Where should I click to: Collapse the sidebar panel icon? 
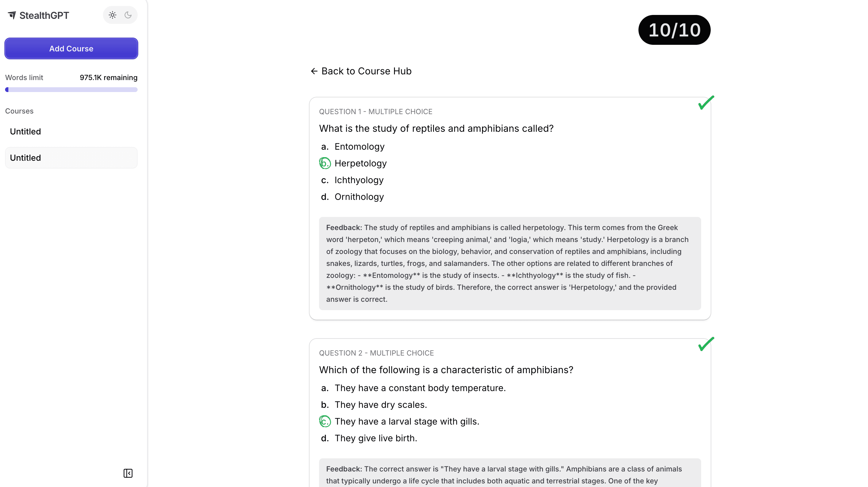128,473
